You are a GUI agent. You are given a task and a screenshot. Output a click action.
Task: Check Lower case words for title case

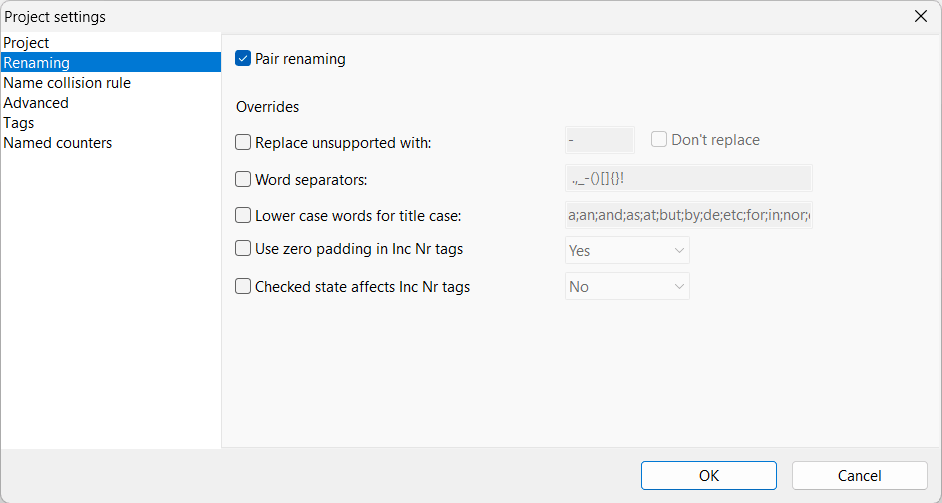243,215
